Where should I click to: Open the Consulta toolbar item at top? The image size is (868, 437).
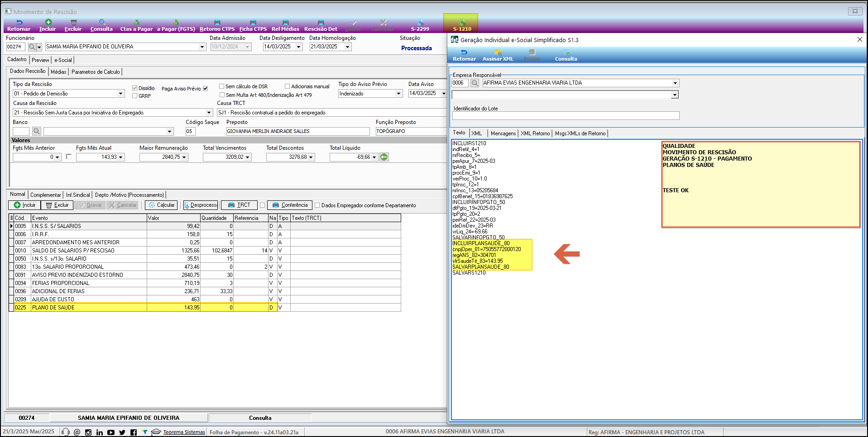[x=101, y=25]
